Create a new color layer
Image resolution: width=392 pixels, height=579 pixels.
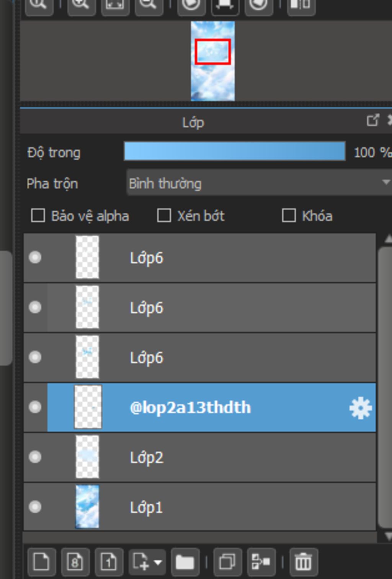pos(41,562)
